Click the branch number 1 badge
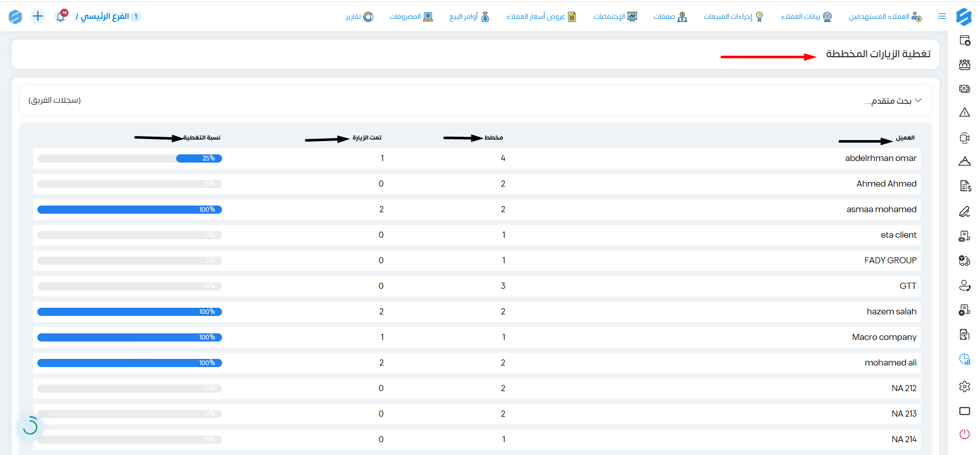The image size is (980, 455). [136, 16]
